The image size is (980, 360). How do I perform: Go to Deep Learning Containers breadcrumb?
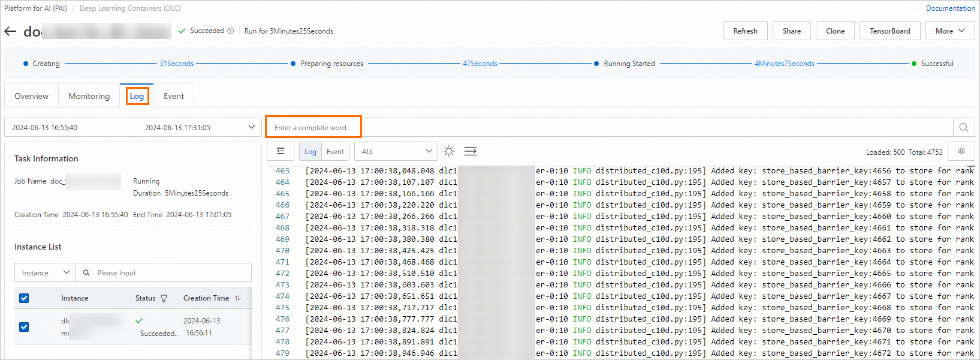[130, 8]
